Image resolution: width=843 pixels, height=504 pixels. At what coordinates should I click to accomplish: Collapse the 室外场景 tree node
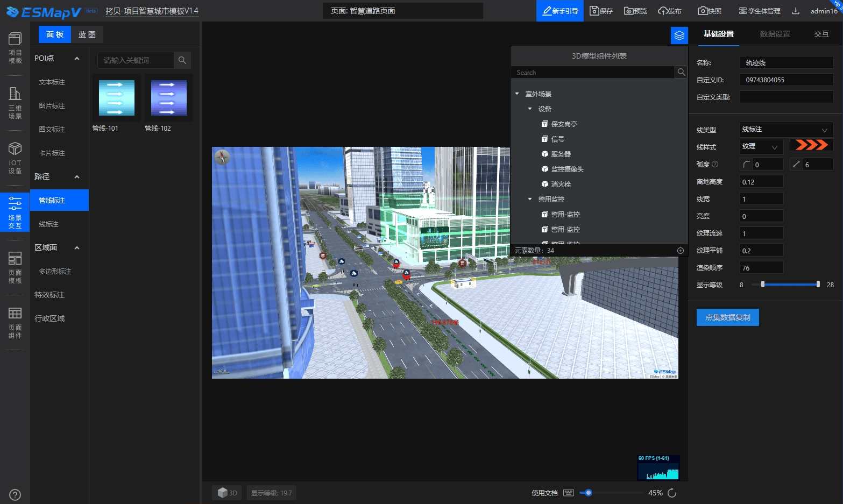tap(518, 93)
